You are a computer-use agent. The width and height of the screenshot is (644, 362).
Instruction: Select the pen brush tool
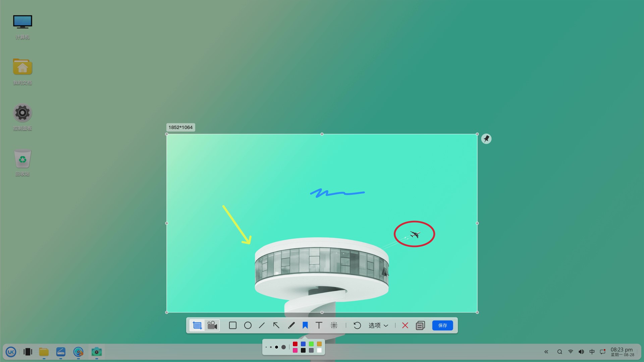click(291, 325)
